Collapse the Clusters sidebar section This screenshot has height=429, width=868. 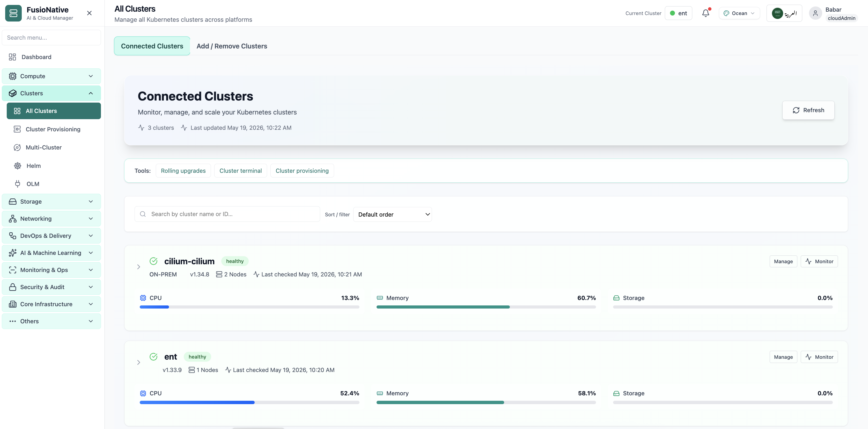[51, 93]
